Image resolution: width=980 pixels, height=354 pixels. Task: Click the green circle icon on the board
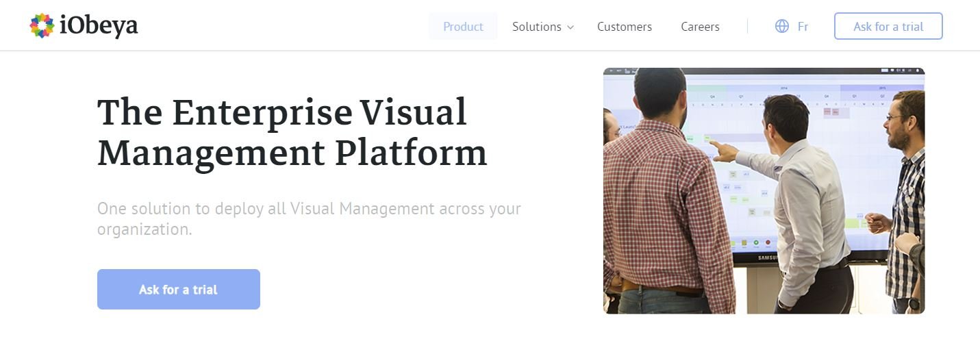[x=755, y=242]
